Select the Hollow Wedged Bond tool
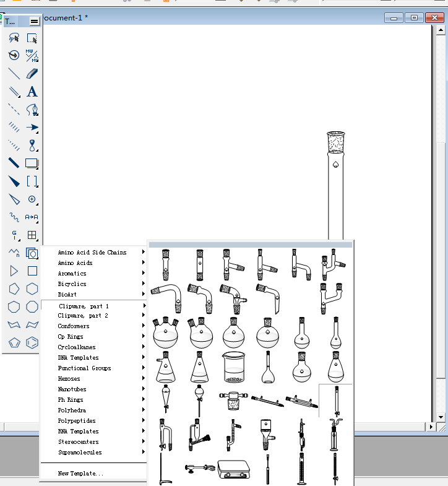 (14, 199)
